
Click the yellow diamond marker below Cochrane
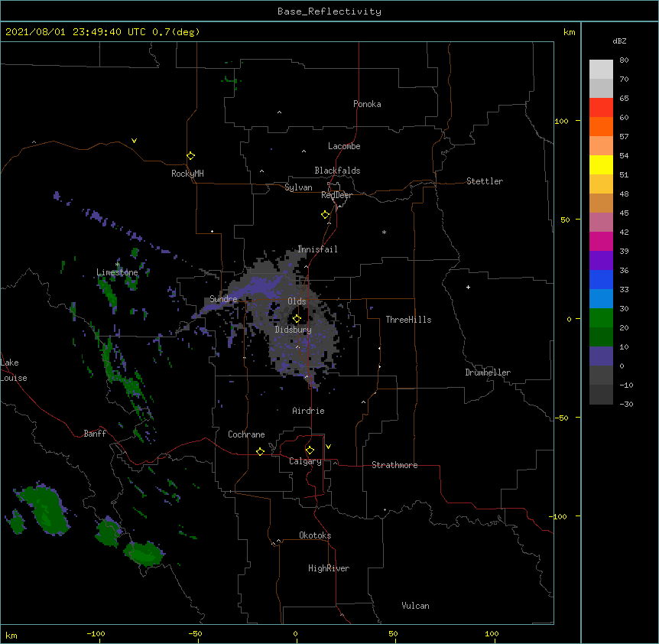click(260, 451)
